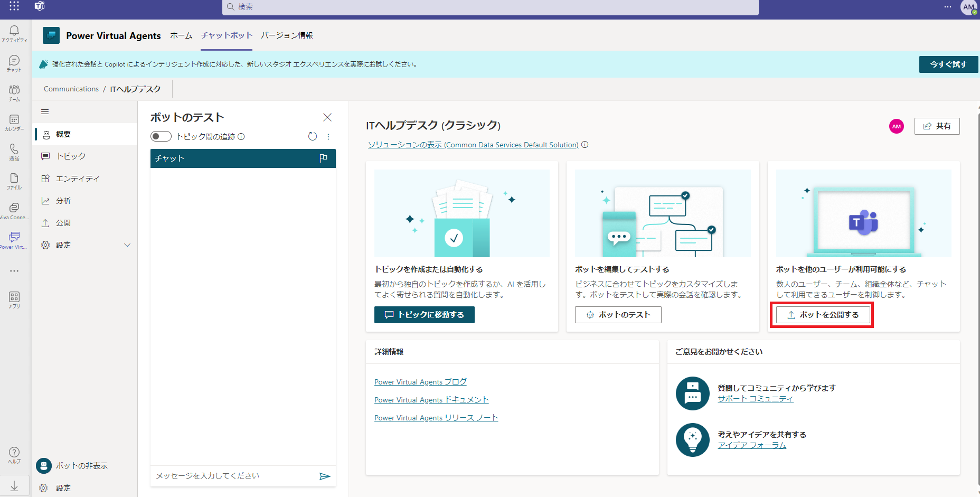Viewport: 980px width, 497px height.
Task: Open バージョン情報 tab
Action: click(287, 35)
